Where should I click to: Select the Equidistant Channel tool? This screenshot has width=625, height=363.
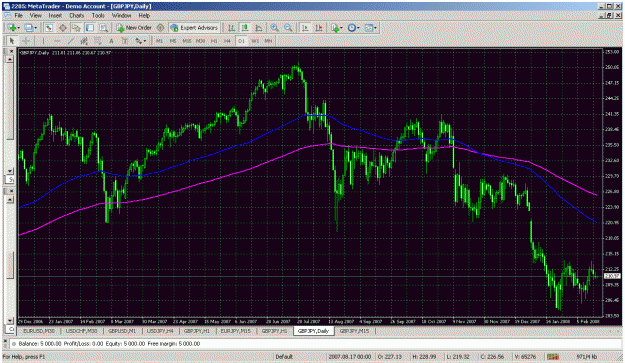84,41
